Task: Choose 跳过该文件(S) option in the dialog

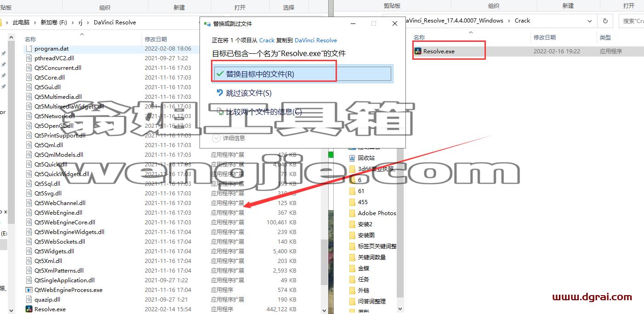Action: click(x=249, y=93)
